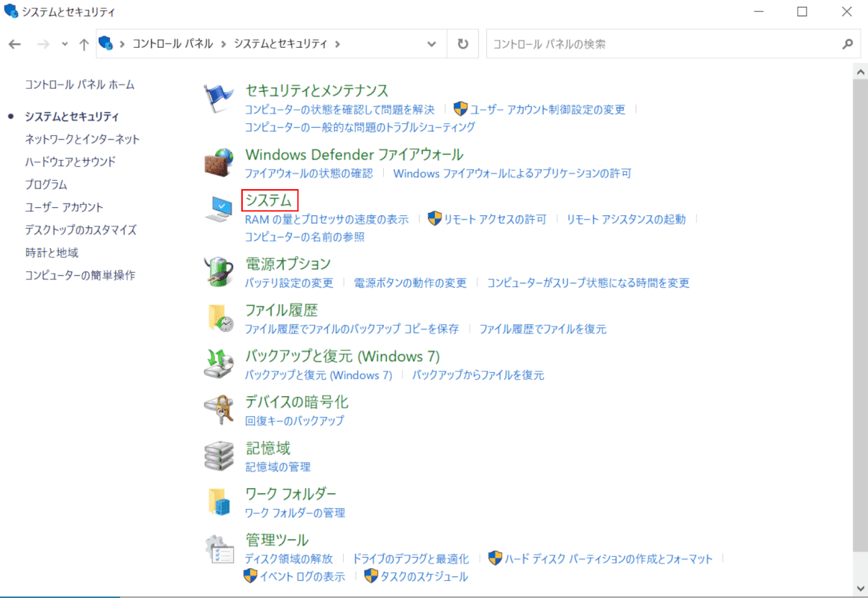Expand chevron before コントロール パネル breadcrumb
Viewport: 868px width, 598px height.
pyautogui.click(x=123, y=44)
